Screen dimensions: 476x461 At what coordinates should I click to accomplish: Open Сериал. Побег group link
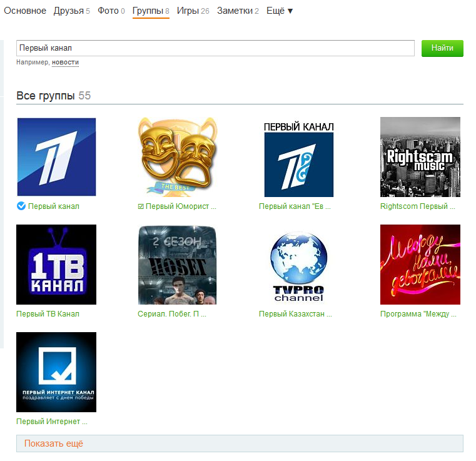tap(172, 313)
